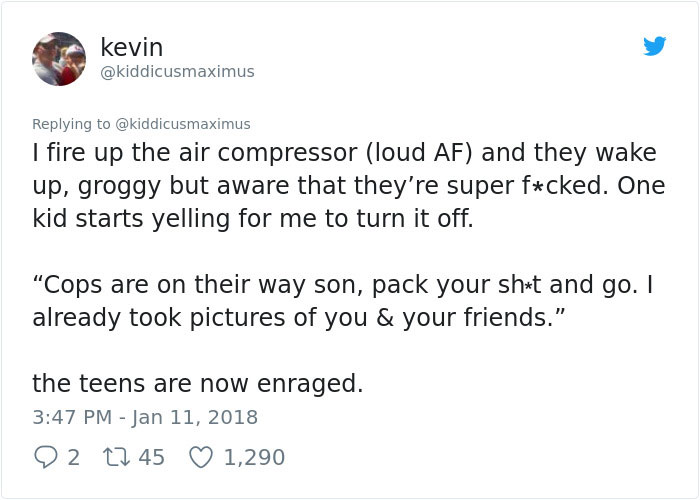
Task: Open the reply speech bubble icon
Action: (x=46, y=457)
